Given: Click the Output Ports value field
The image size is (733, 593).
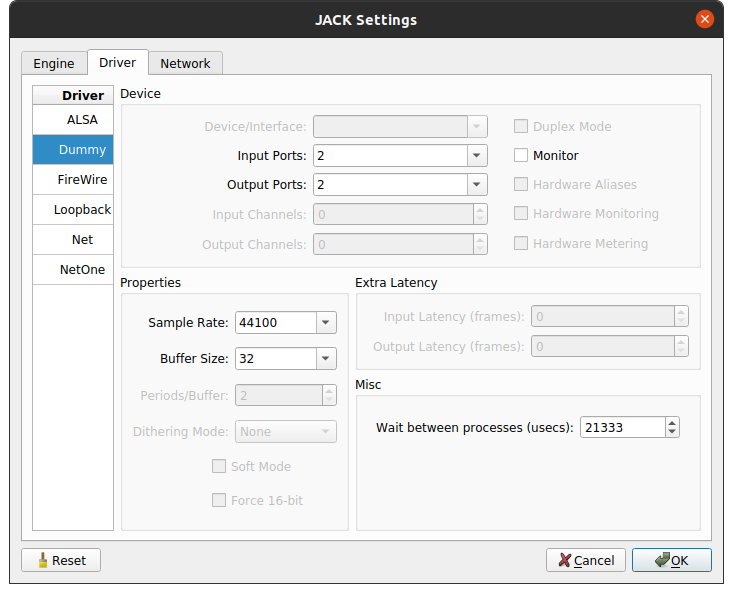Looking at the screenshot, I should (x=390, y=185).
